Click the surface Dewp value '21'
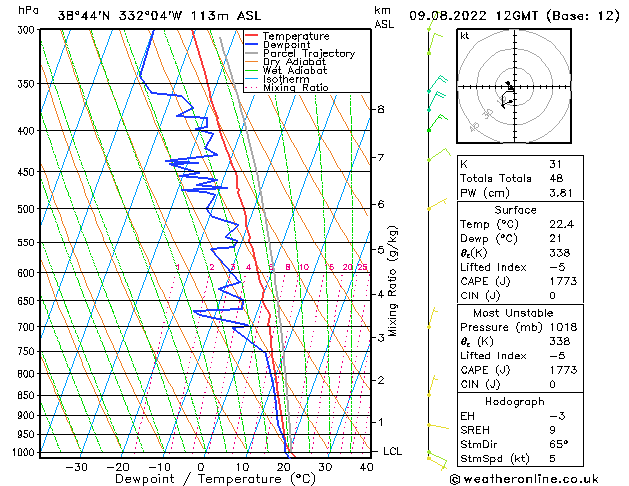Viewport: 629px width, 486px height. click(x=555, y=239)
